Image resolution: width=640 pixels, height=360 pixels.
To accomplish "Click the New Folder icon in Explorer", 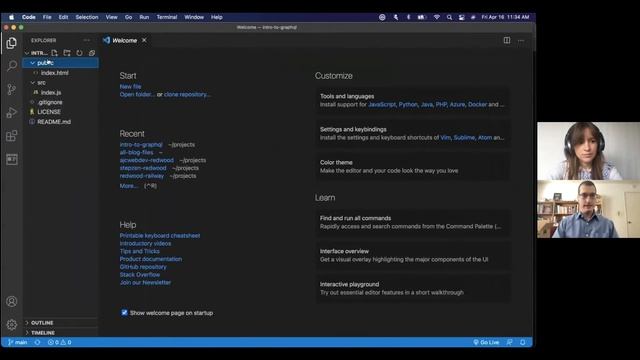I will (67, 53).
